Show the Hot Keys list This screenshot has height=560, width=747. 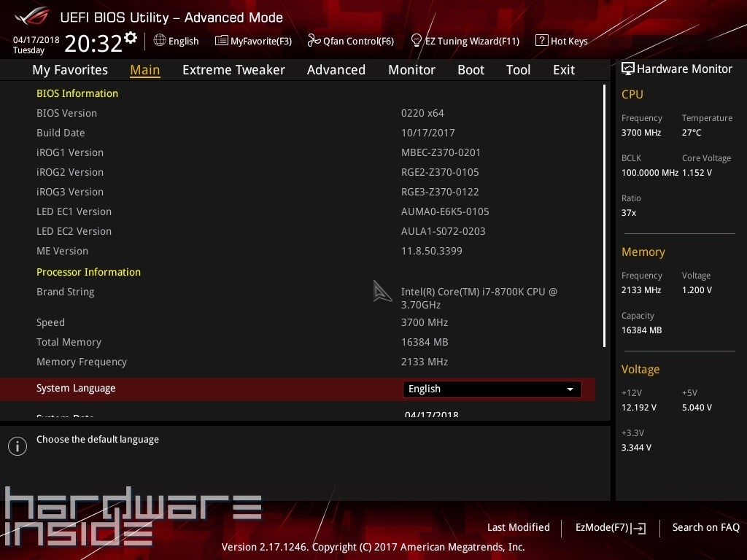[562, 41]
